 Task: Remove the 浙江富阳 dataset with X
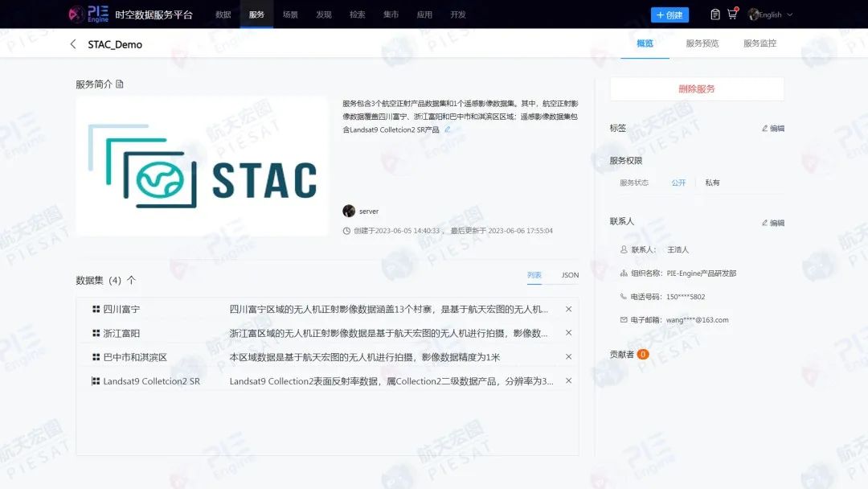568,333
